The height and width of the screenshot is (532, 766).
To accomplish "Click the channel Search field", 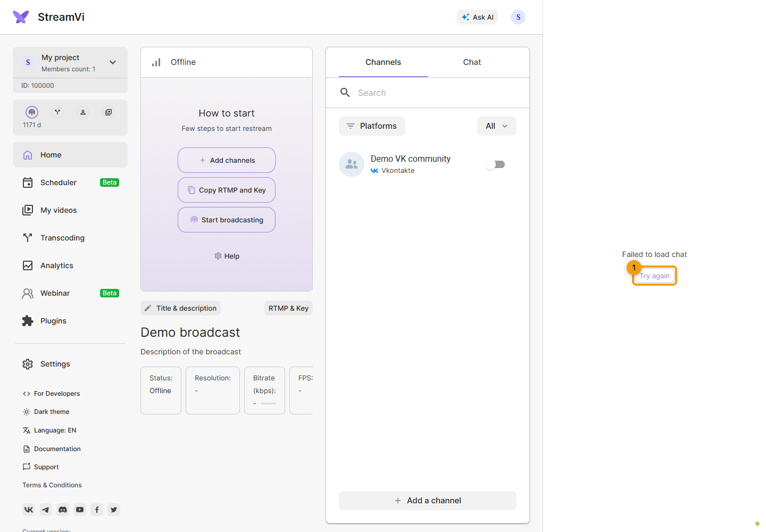I will pyautogui.click(x=428, y=93).
